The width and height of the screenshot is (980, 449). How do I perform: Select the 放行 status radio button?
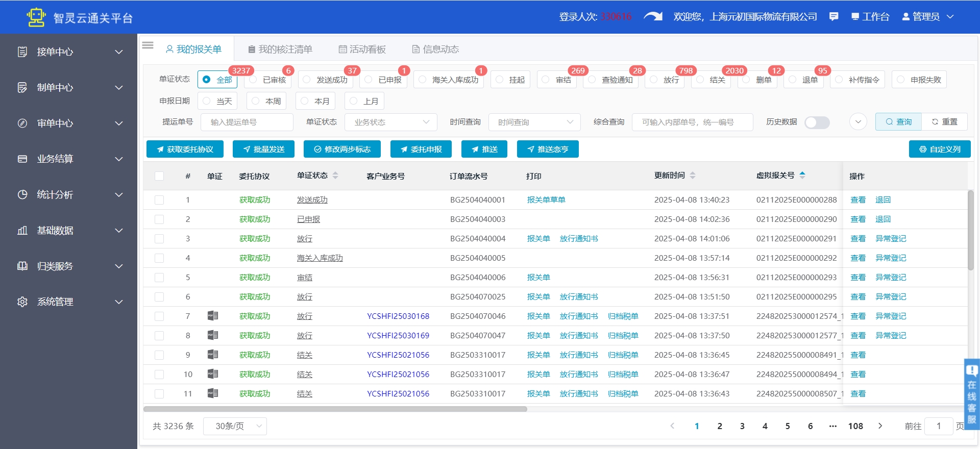(653, 80)
